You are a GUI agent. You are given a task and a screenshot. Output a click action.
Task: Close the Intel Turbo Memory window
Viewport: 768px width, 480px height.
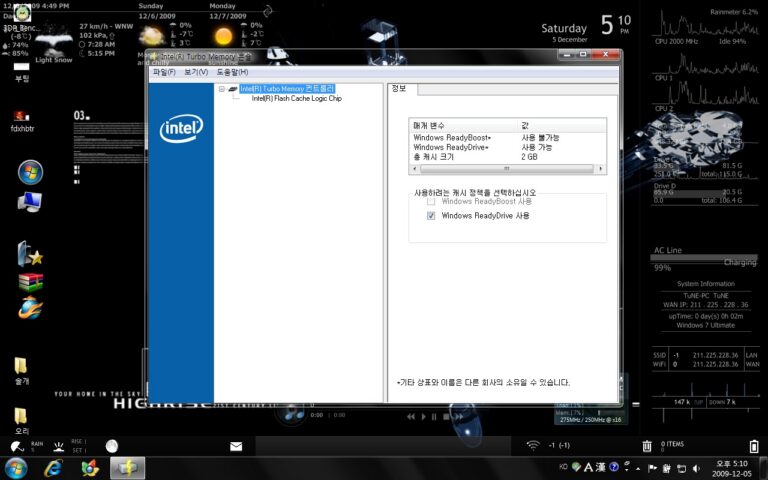coord(606,54)
